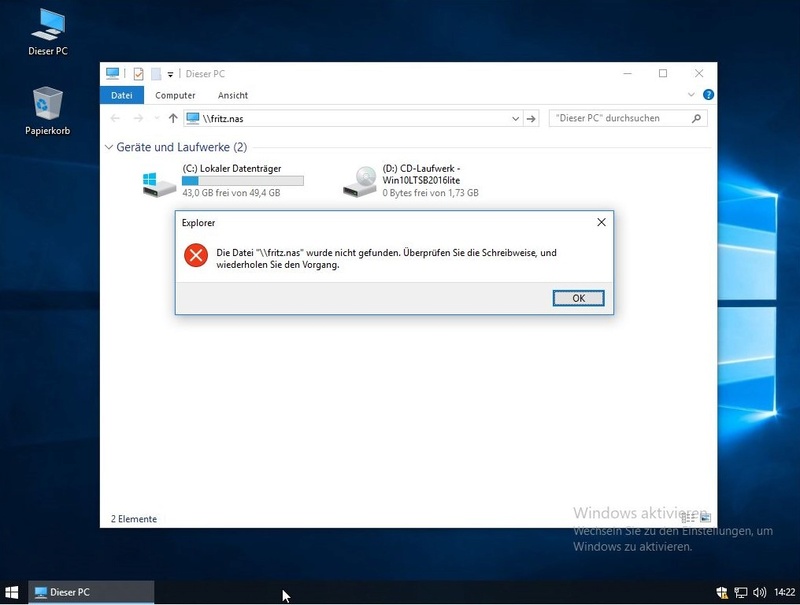Click Dieser PC taskbar button
The height and width of the screenshot is (605, 800).
click(91, 592)
